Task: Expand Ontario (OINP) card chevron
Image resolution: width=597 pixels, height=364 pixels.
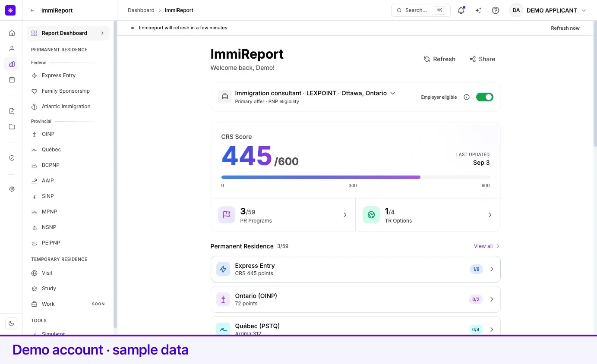Action: tap(492, 299)
